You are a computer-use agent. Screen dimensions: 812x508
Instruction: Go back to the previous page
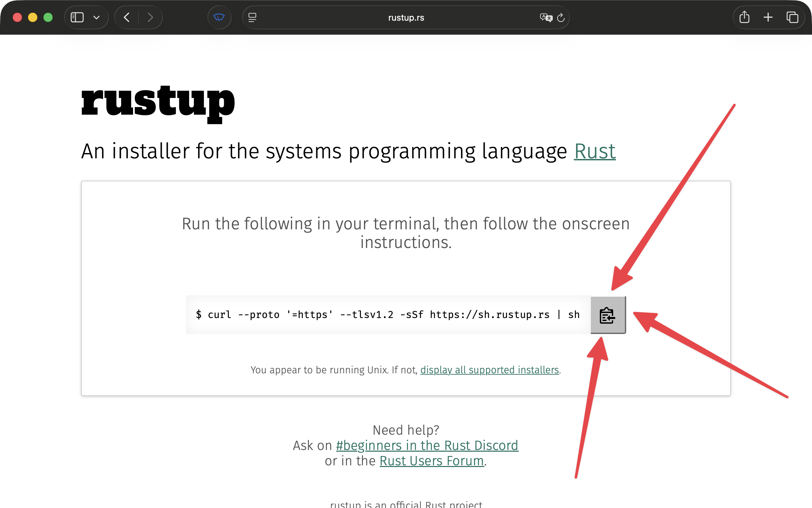tap(126, 17)
